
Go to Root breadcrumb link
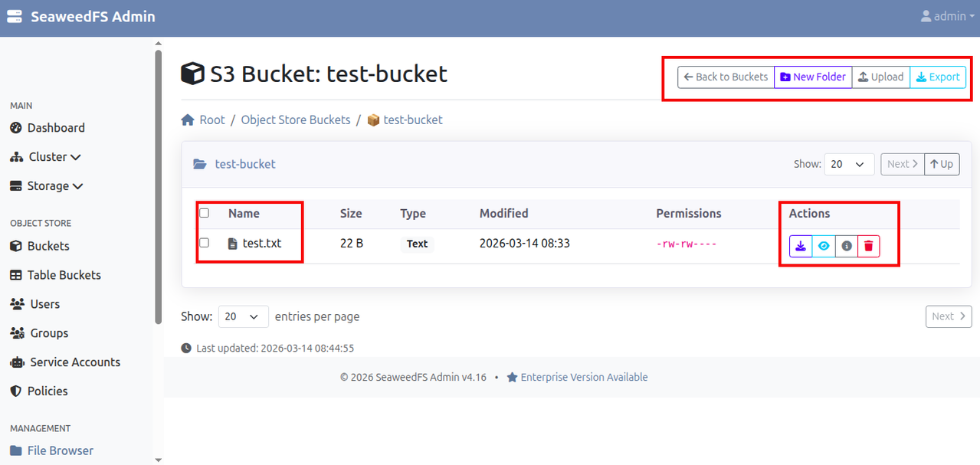pos(212,120)
